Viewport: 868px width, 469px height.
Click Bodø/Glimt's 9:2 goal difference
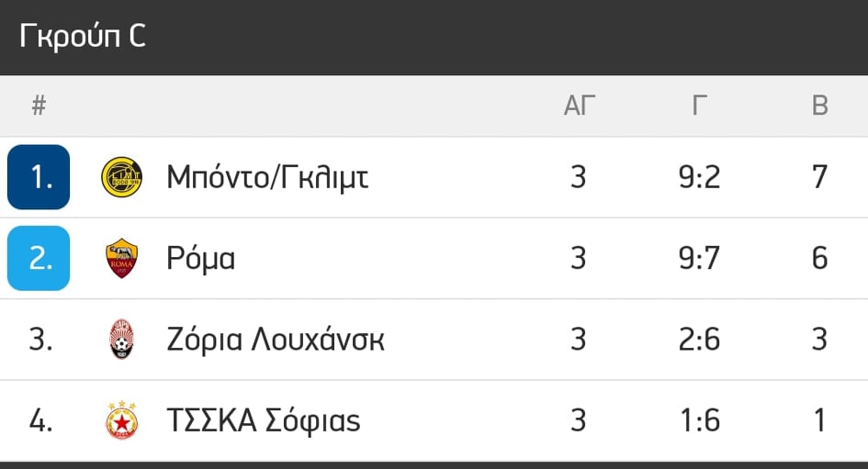pyautogui.click(x=700, y=177)
